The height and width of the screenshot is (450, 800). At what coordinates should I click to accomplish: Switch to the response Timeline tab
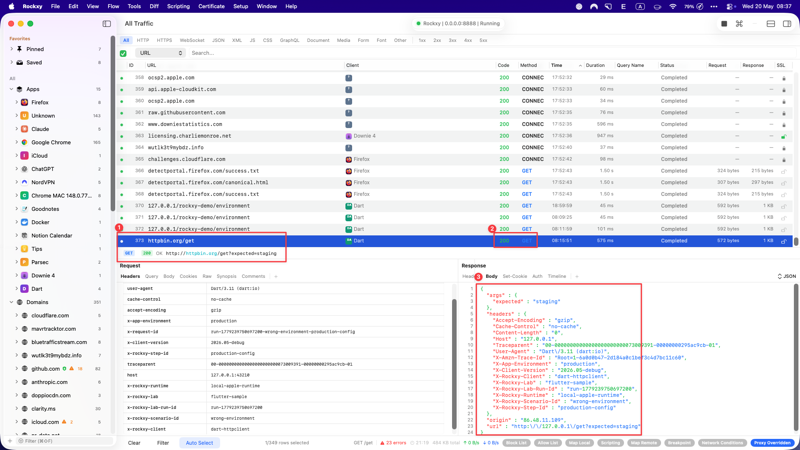[x=557, y=277]
